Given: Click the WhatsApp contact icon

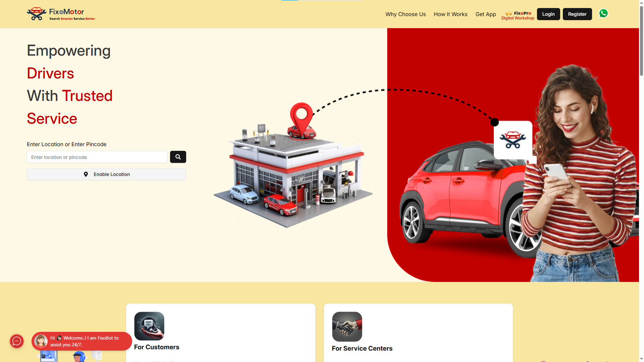Looking at the screenshot, I should (x=603, y=14).
